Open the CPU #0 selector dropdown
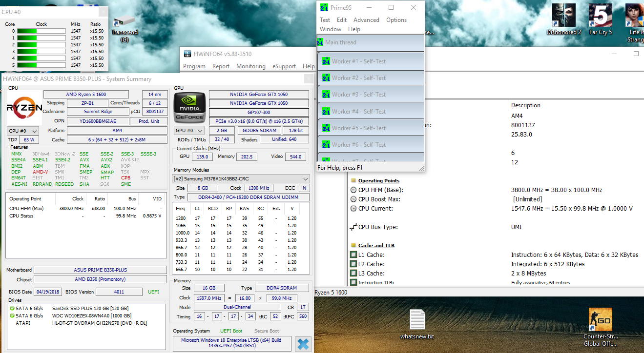The image size is (644, 353). [x=23, y=131]
